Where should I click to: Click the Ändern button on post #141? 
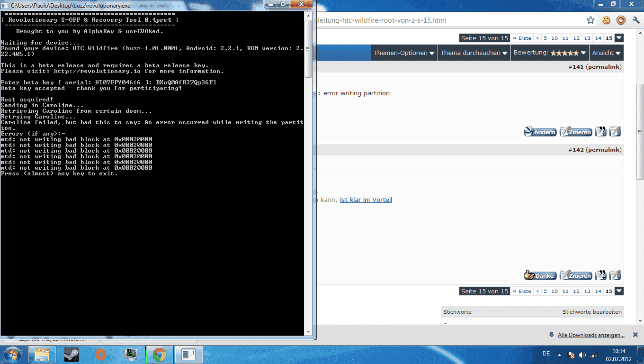540,132
